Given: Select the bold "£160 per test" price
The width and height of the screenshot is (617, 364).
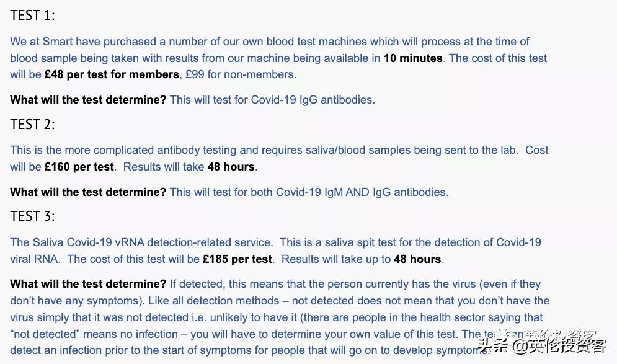Looking at the screenshot, I should 79,167.
